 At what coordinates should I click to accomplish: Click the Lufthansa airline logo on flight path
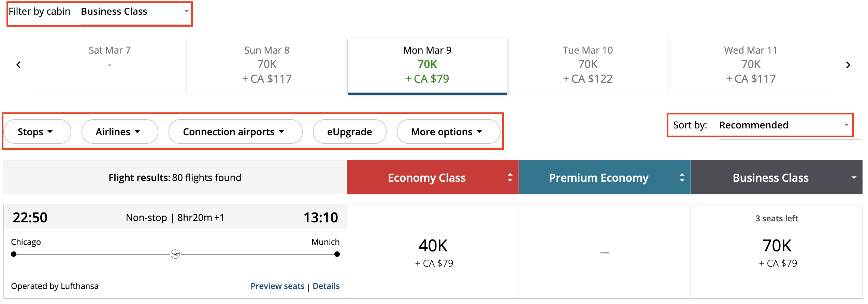click(x=175, y=254)
